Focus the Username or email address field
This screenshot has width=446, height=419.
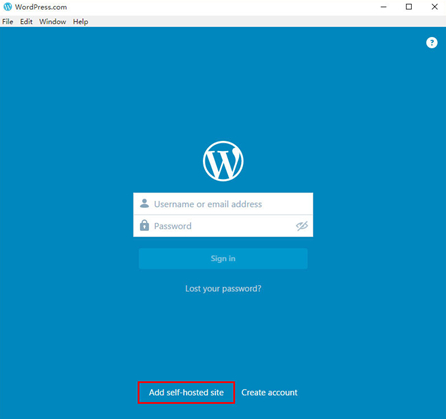pos(223,204)
